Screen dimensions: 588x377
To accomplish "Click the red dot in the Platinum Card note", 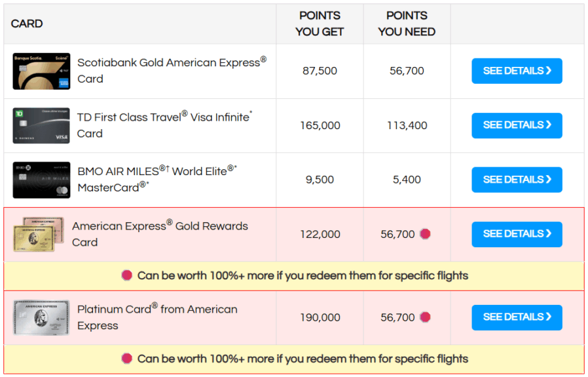I will (x=127, y=359).
